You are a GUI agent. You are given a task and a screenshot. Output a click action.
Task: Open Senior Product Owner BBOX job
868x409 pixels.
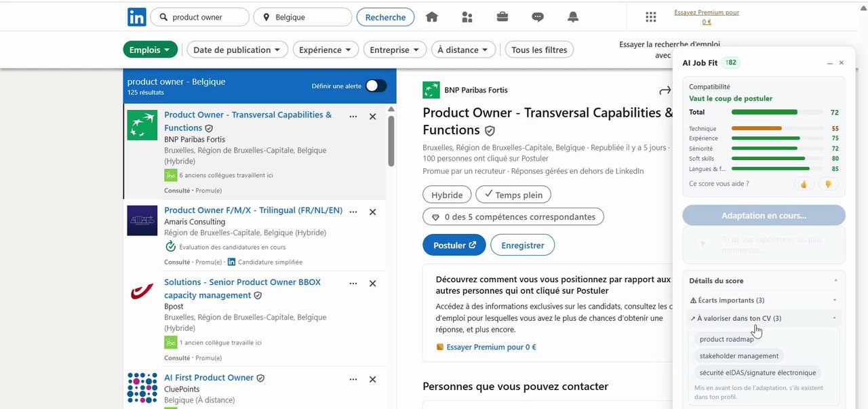pyautogui.click(x=242, y=288)
